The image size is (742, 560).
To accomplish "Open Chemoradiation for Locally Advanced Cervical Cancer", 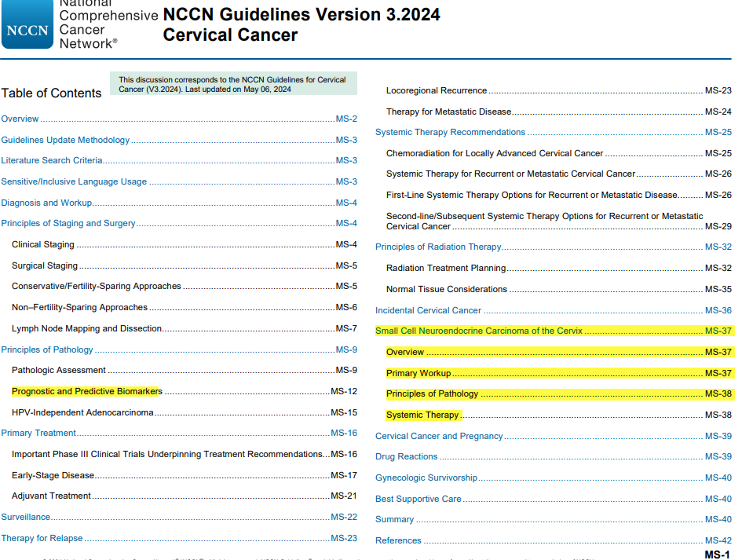I will [x=559, y=153].
